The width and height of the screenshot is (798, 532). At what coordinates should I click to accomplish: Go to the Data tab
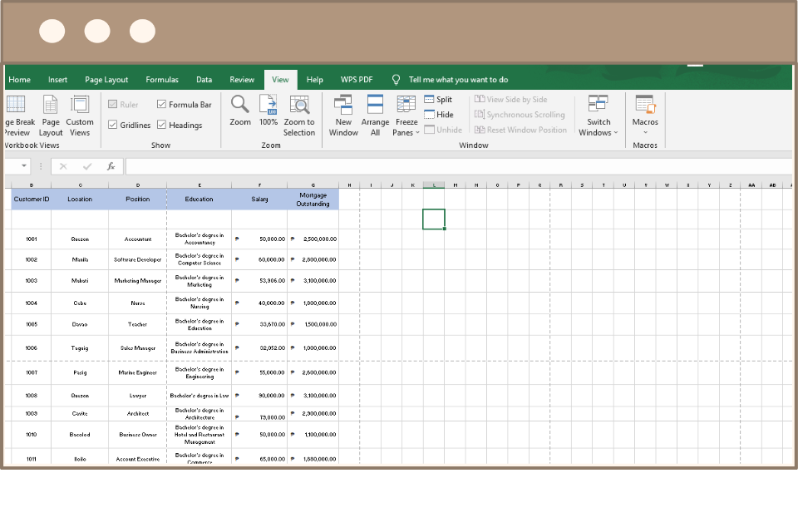204,80
